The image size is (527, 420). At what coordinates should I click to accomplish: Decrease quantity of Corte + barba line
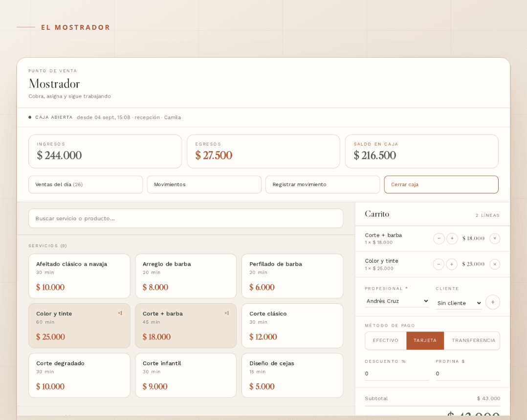pyautogui.click(x=439, y=238)
